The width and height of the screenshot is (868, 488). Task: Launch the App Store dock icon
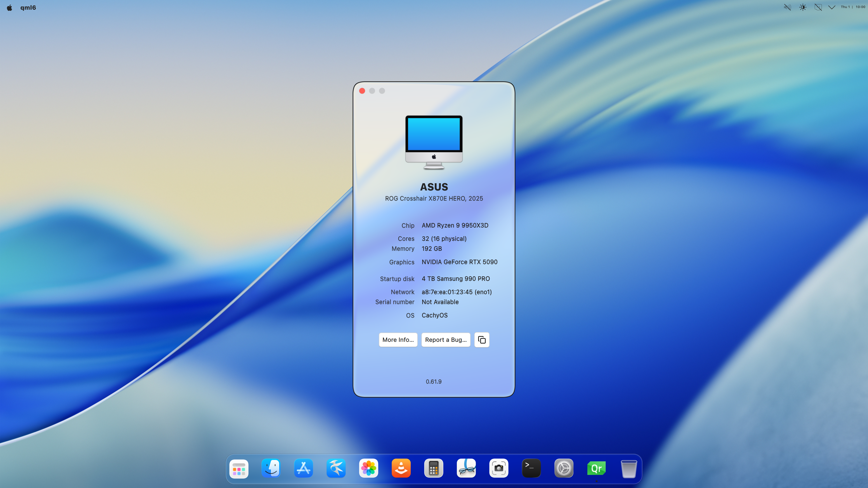click(x=304, y=469)
